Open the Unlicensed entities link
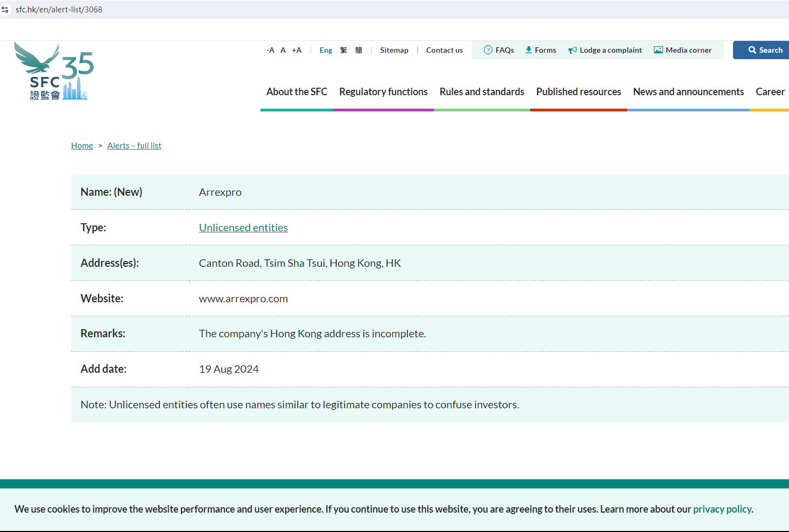 (x=243, y=228)
